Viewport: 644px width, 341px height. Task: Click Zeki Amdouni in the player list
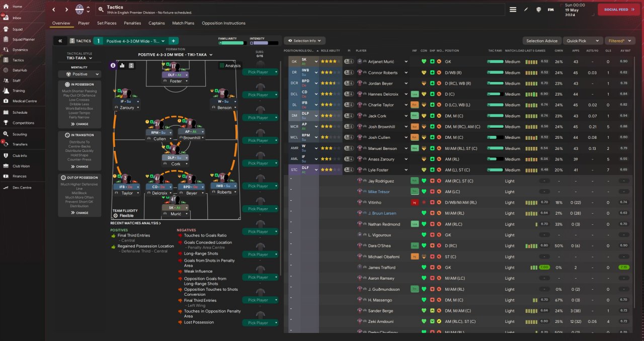click(381, 321)
